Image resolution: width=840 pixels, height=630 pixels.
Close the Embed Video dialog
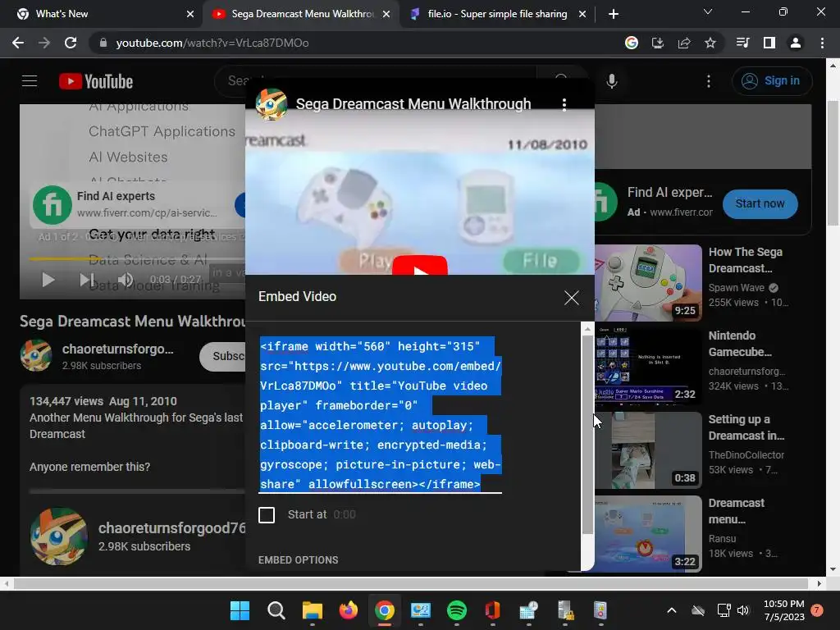(572, 297)
